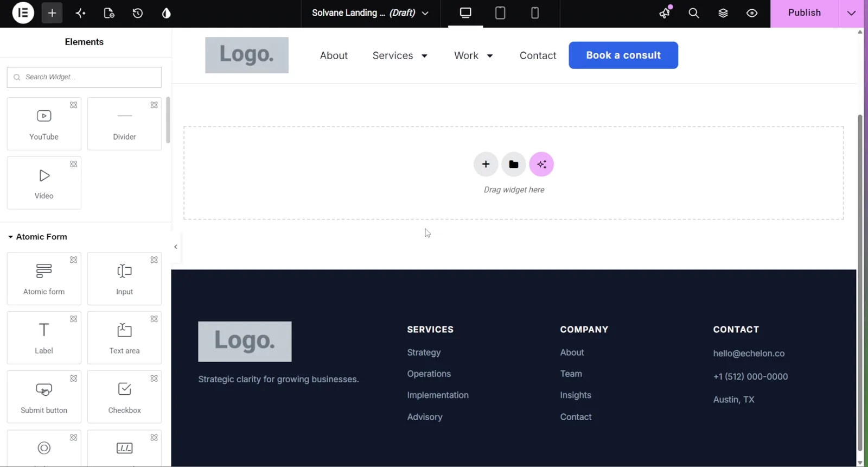
Task: Open the Elementor logo menu
Action: [23, 13]
